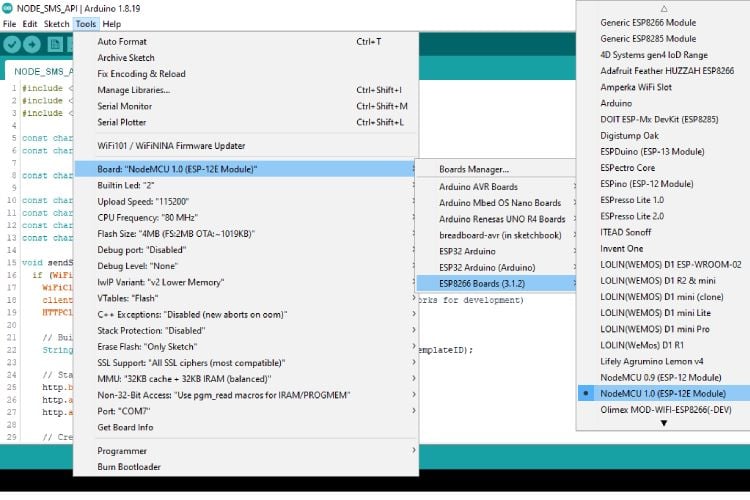Select the ITEAD Sonoff board

[663, 232]
